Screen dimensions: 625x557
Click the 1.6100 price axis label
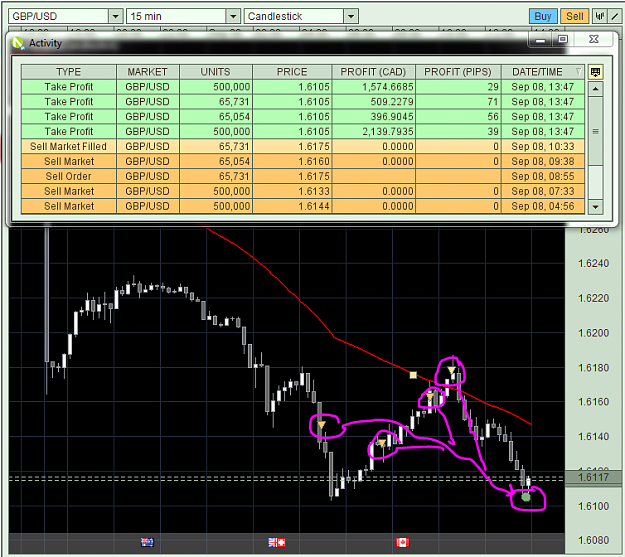(x=594, y=506)
